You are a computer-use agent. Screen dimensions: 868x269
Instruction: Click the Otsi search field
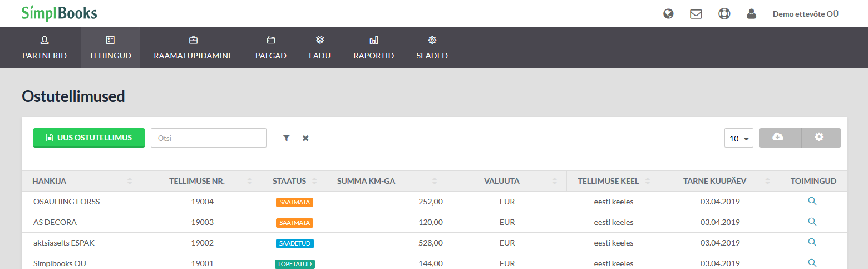[x=209, y=138]
